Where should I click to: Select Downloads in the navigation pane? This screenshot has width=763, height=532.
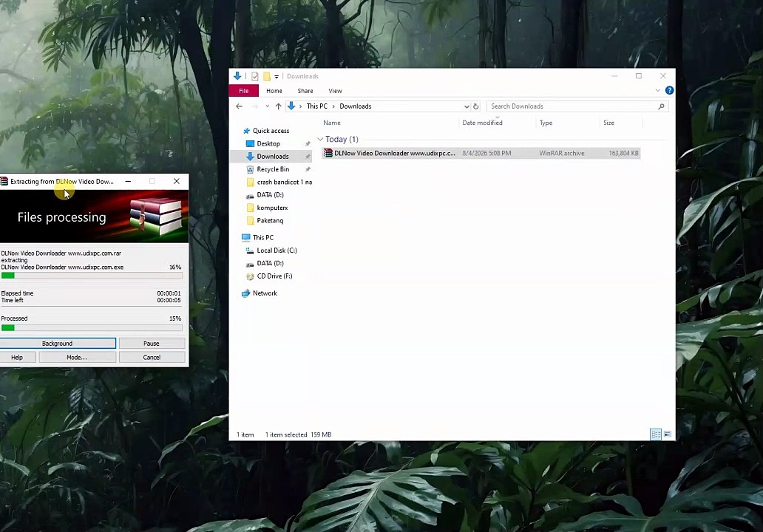[x=273, y=156]
